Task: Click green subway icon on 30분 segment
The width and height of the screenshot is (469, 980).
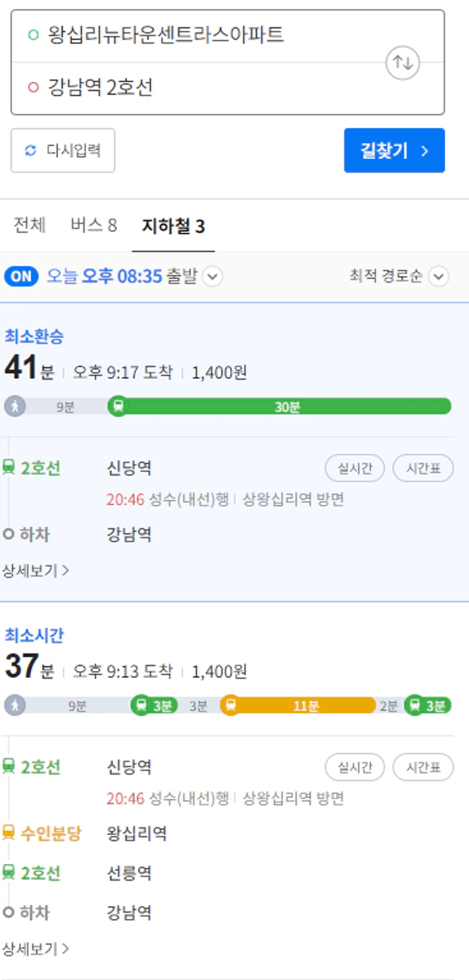Action: point(118,406)
